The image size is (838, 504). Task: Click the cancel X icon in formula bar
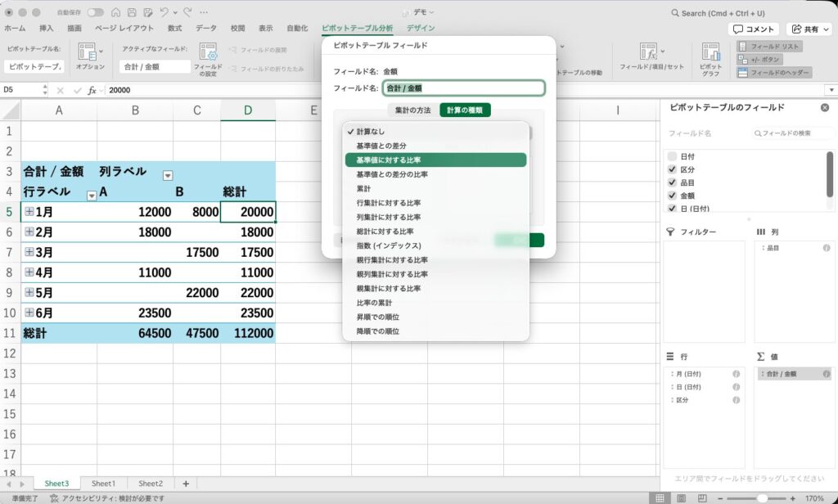61,90
